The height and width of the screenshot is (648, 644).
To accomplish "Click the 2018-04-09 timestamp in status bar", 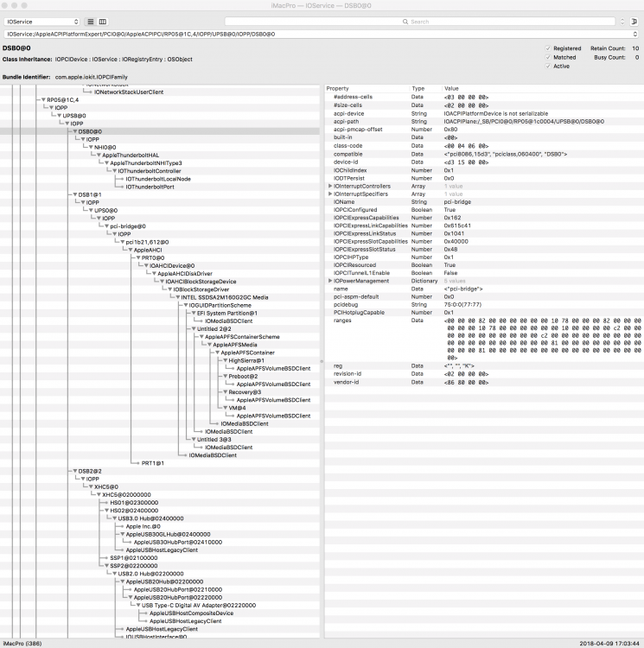I will pos(609,644).
